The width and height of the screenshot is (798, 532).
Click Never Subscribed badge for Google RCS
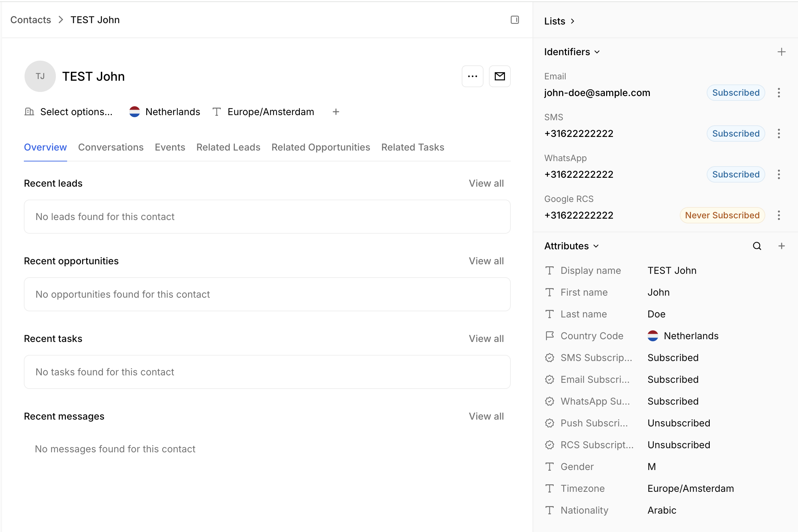click(x=722, y=215)
